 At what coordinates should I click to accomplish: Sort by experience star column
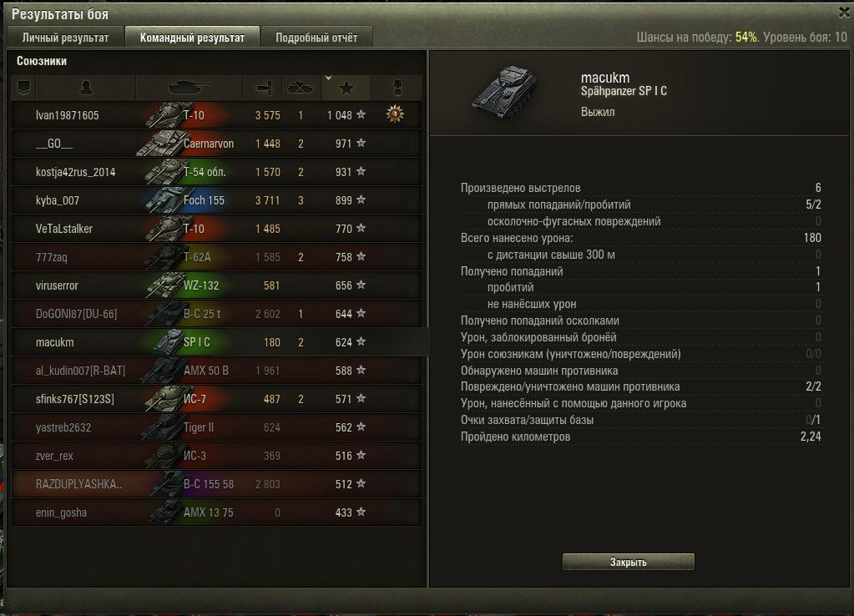[346, 88]
